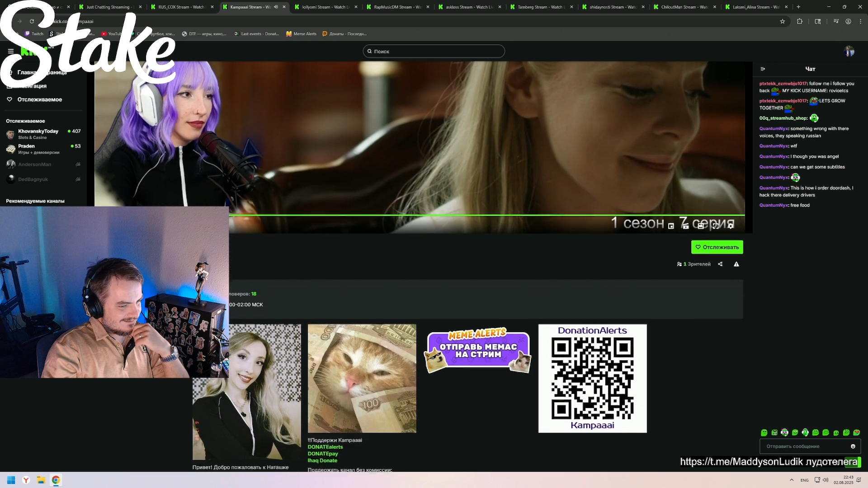Open player settings gear icon

tap(731, 226)
